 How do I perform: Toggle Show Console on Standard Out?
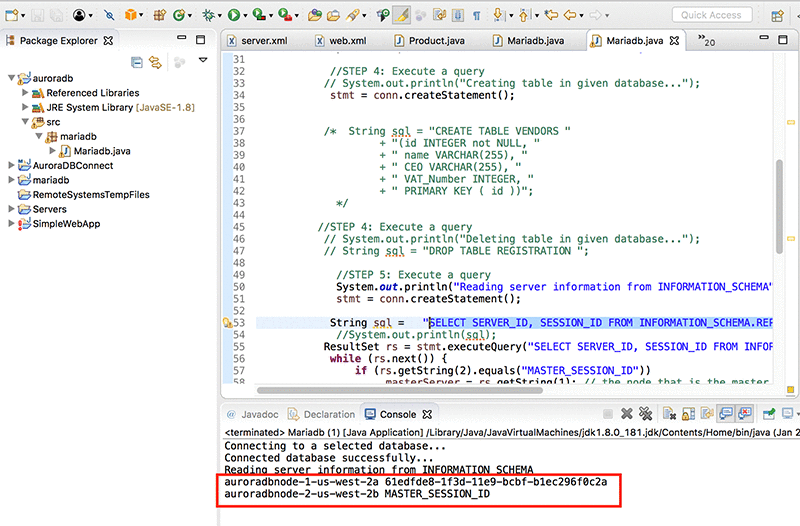click(x=726, y=413)
